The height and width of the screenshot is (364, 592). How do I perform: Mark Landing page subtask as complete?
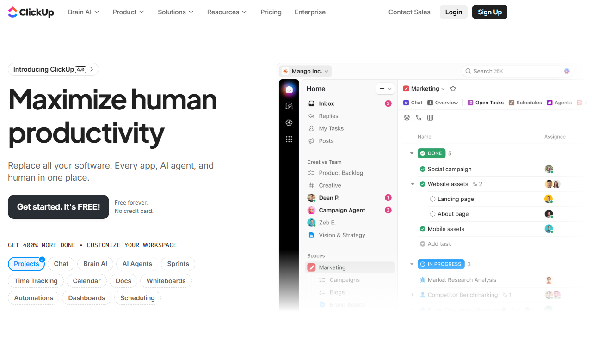point(432,199)
